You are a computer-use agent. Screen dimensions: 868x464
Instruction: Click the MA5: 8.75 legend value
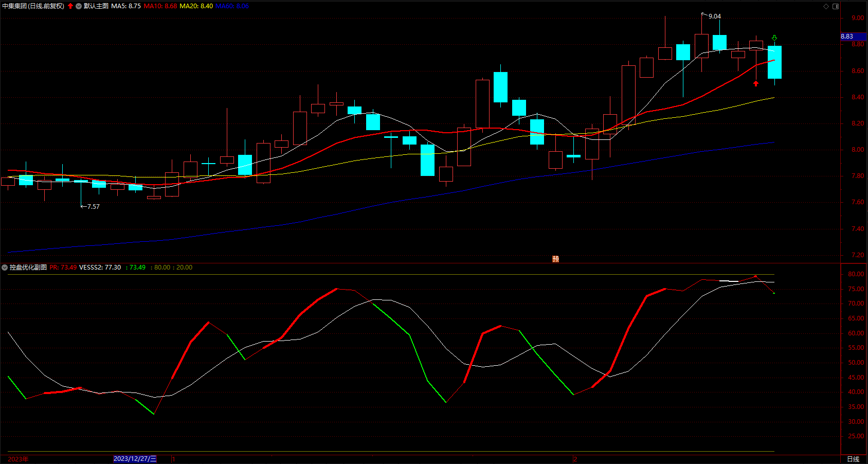pyautogui.click(x=126, y=6)
